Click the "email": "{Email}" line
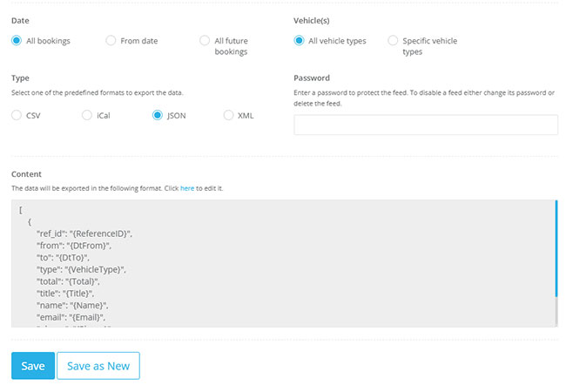Screen dimensions: 566x392 tap(71, 317)
